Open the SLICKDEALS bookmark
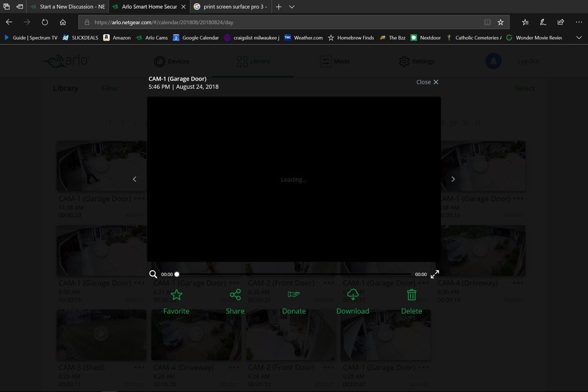Image resolution: width=588 pixels, height=392 pixels. click(x=80, y=38)
